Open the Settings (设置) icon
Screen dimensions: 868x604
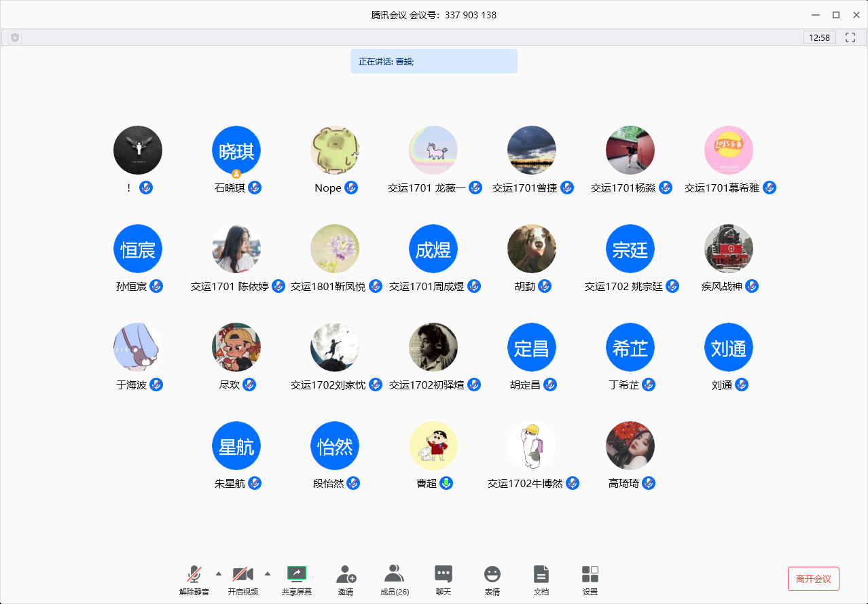click(x=590, y=575)
